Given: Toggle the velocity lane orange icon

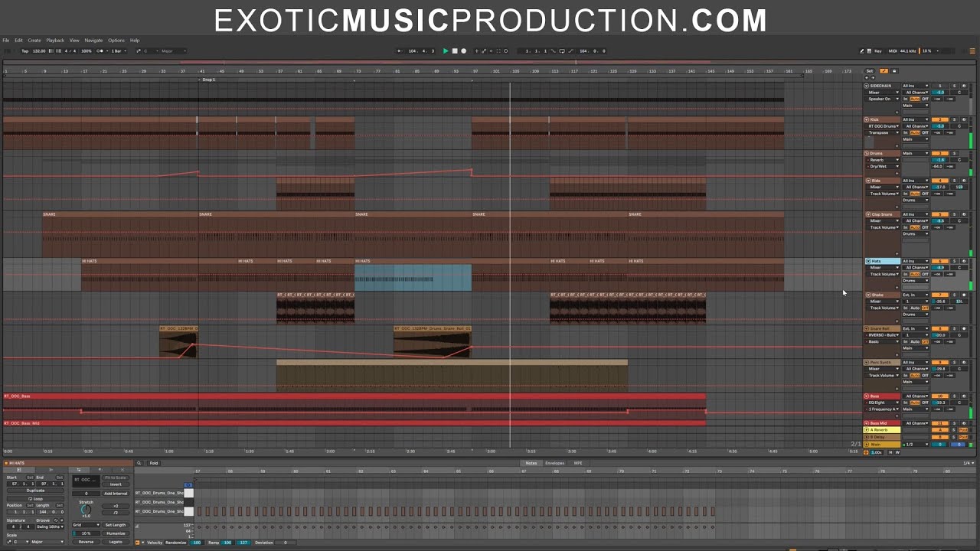Looking at the screenshot, I should 137,543.
